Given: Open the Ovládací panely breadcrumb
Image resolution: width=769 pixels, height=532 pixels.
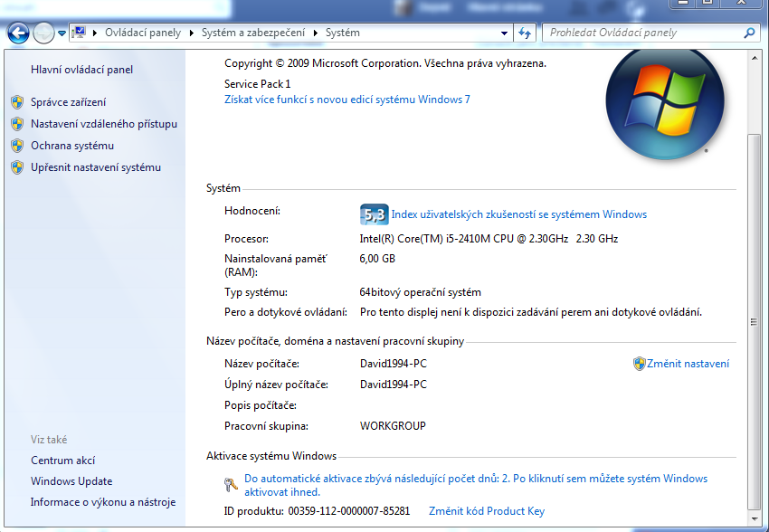Looking at the screenshot, I should (x=143, y=33).
